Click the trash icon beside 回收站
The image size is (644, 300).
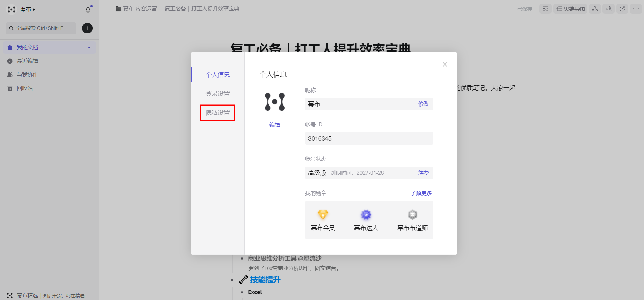(x=10, y=88)
